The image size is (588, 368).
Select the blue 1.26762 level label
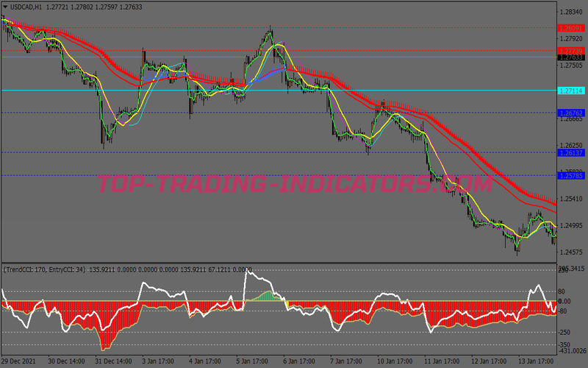(x=571, y=113)
